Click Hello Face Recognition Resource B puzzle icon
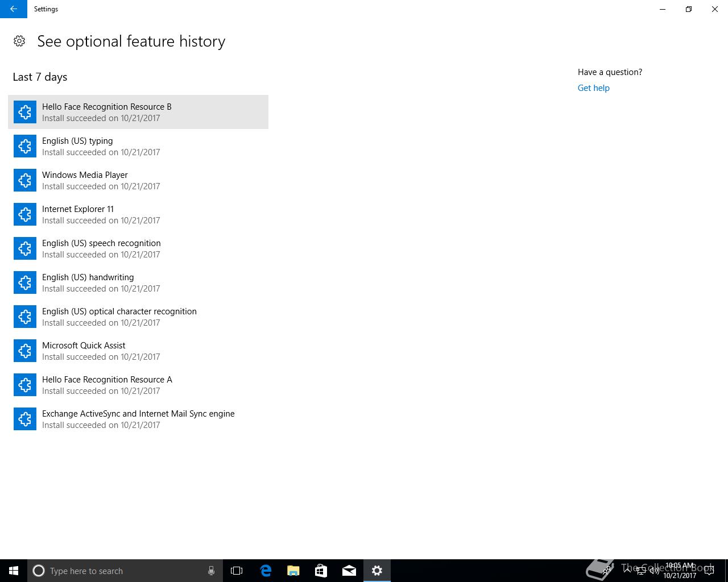Viewport: 728px width, 582px height. pos(25,112)
